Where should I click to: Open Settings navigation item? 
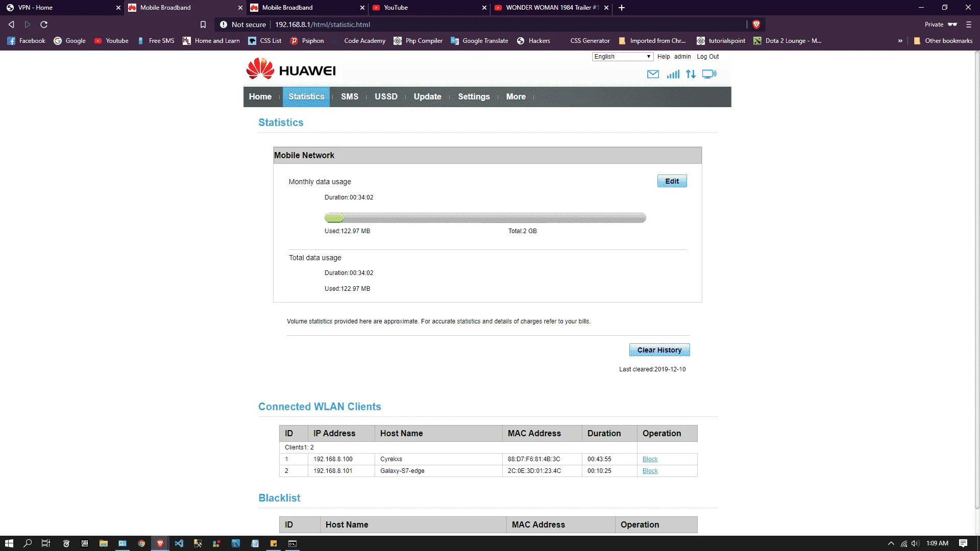(x=474, y=97)
